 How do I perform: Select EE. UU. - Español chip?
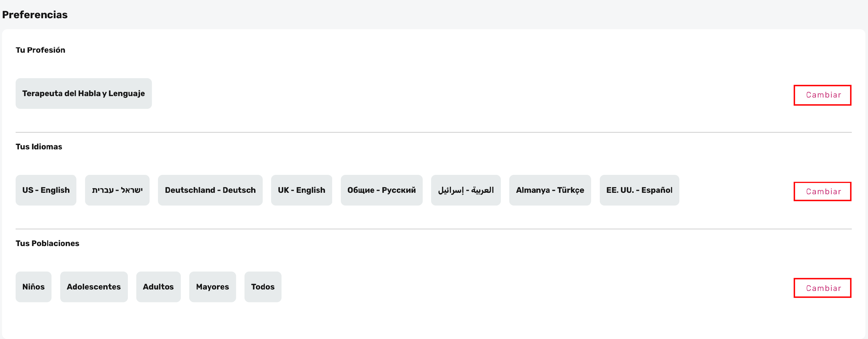(639, 190)
